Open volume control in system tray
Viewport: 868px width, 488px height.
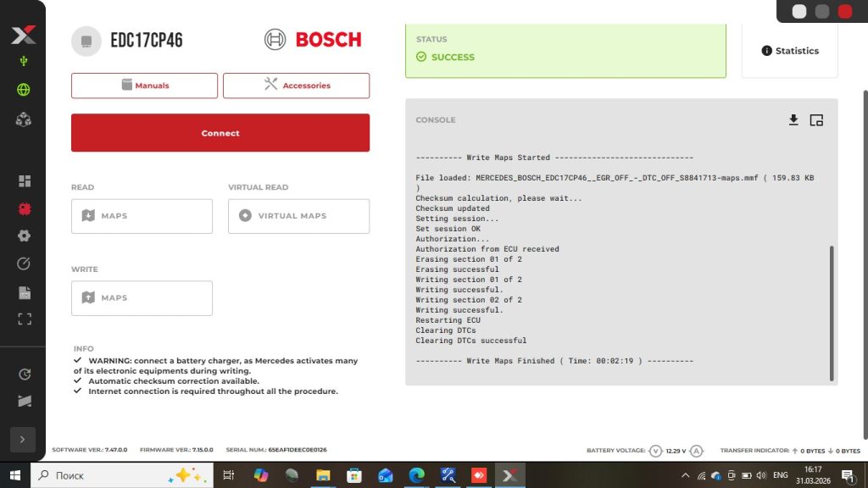761,475
